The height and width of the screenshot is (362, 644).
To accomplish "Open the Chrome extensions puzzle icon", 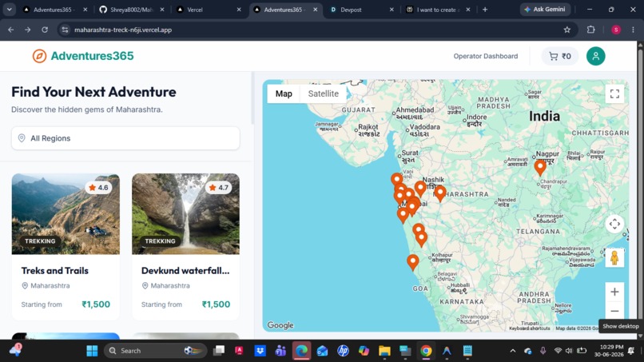I will (590, 30).
